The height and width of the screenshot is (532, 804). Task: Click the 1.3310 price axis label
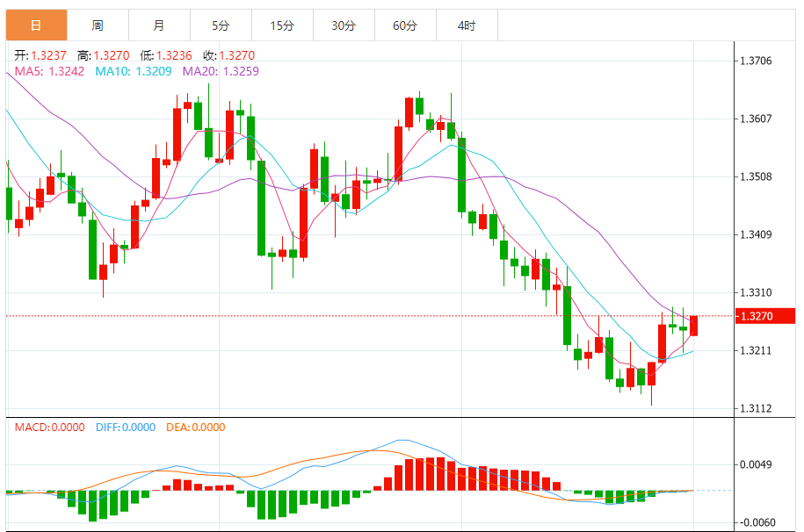click(x=756, y=292)
